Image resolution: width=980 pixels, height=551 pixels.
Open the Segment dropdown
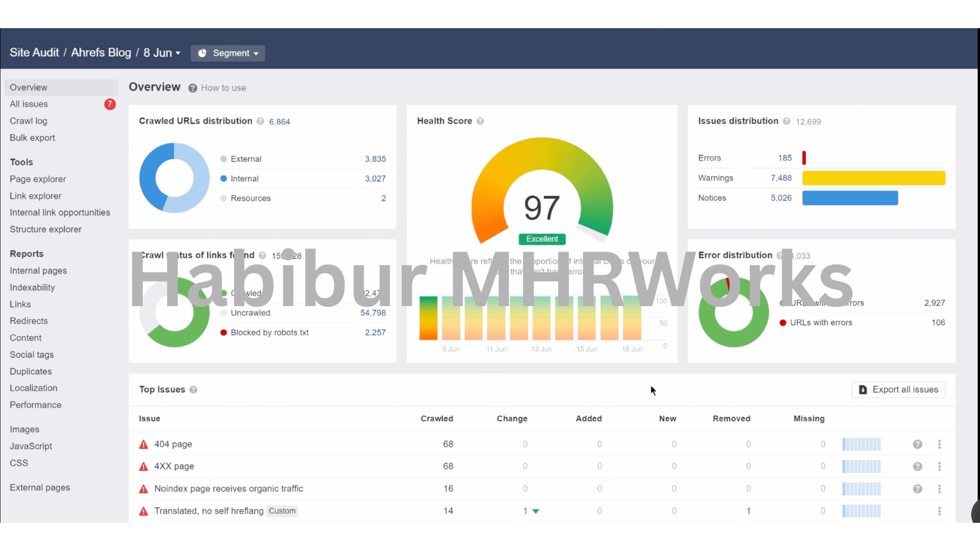point(228,53)
